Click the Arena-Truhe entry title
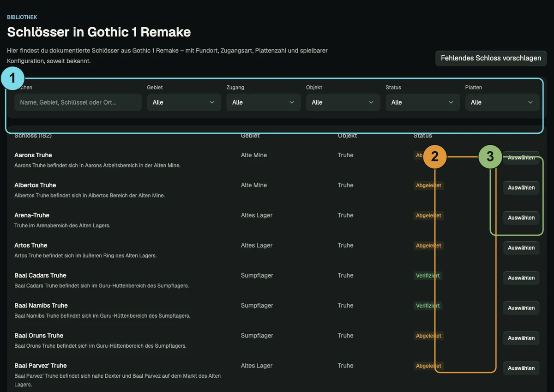 [32, 215]
